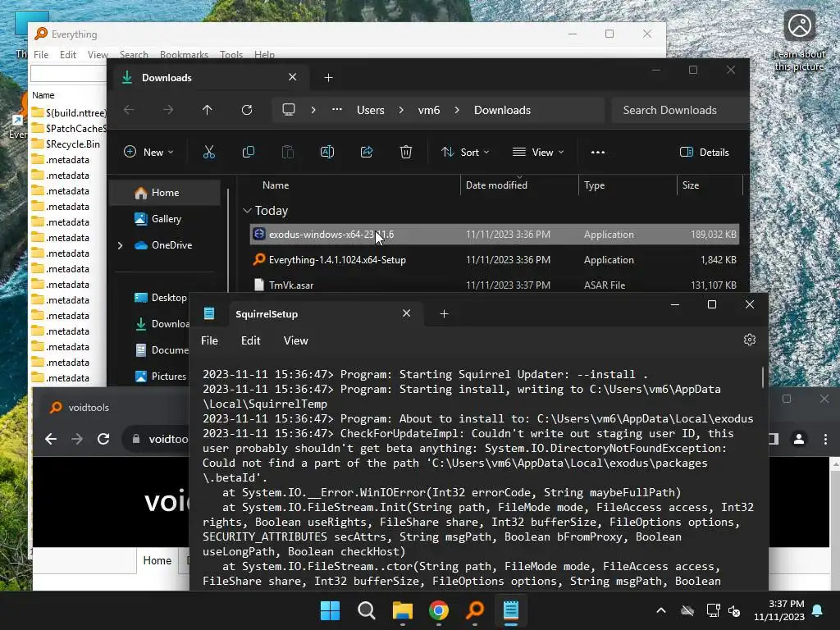Screen dimensions: 840x630
Task: Open Everything app from the taskbar
Action: coord(475,610)
